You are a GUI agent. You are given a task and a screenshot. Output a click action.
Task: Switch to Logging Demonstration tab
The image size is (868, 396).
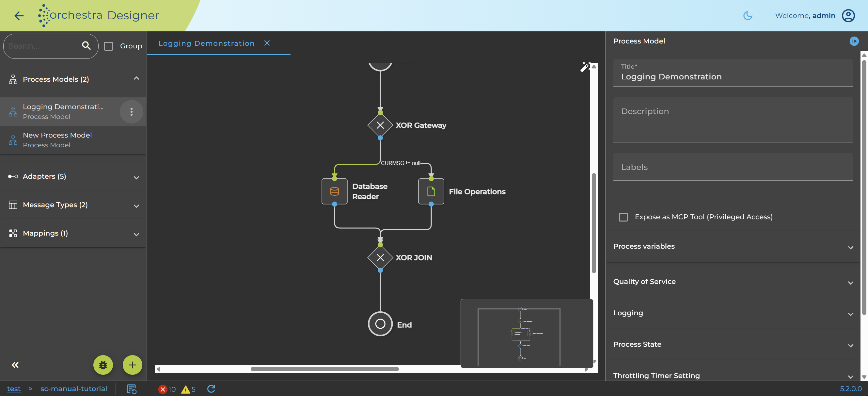(206, 43)
